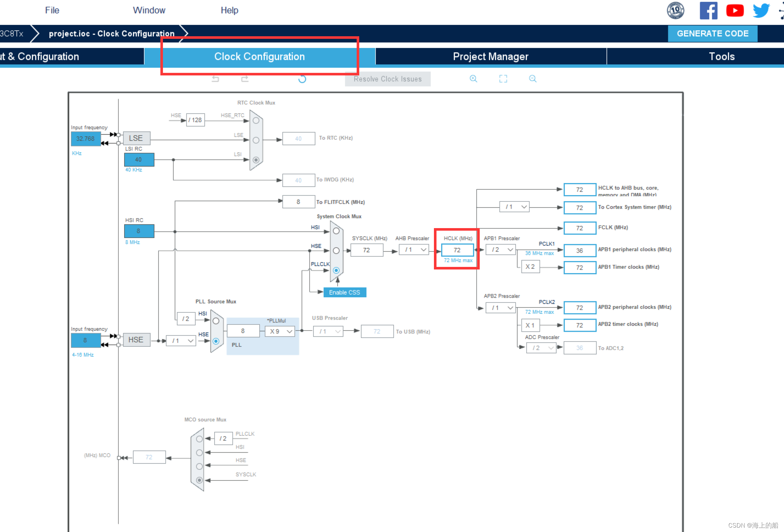Click the undo arrow icon
Viewport: 784px width, 532px height.
coord(215,79)
